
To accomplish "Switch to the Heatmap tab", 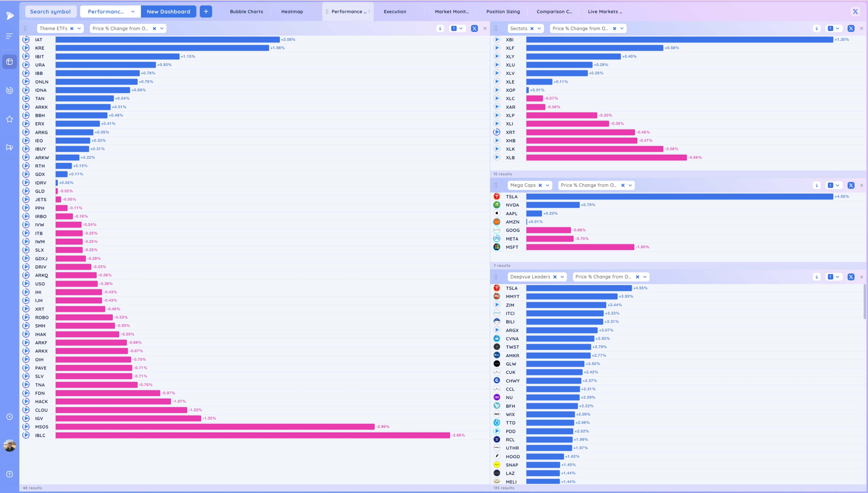I will (292, 12).
